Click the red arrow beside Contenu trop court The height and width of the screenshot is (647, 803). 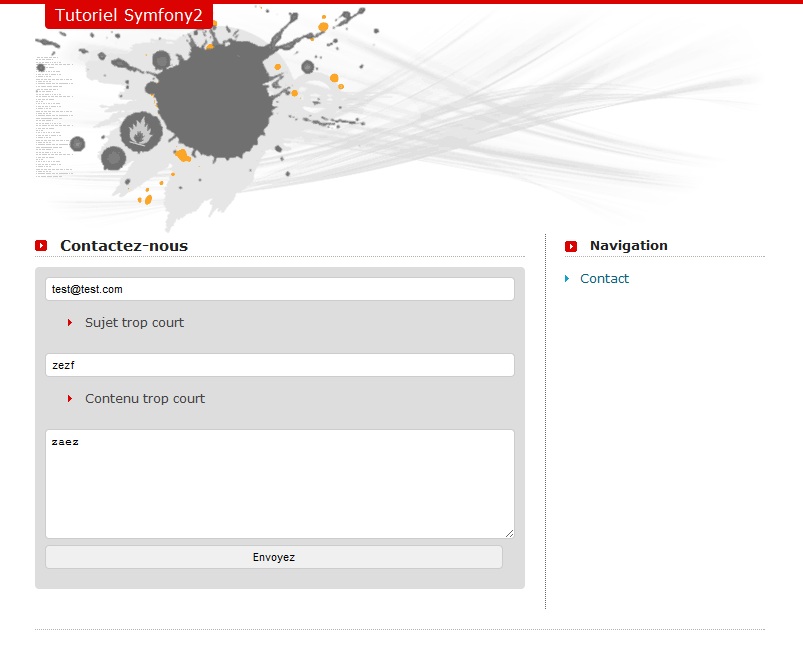click(70, 399)
